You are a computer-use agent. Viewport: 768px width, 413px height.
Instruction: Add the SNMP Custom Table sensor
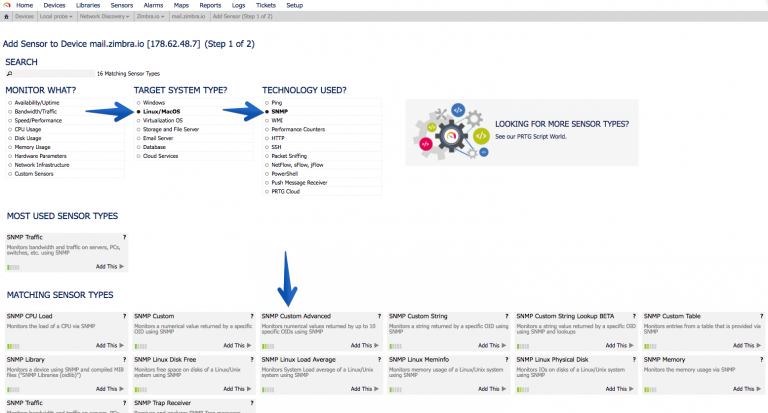(746, 345)
